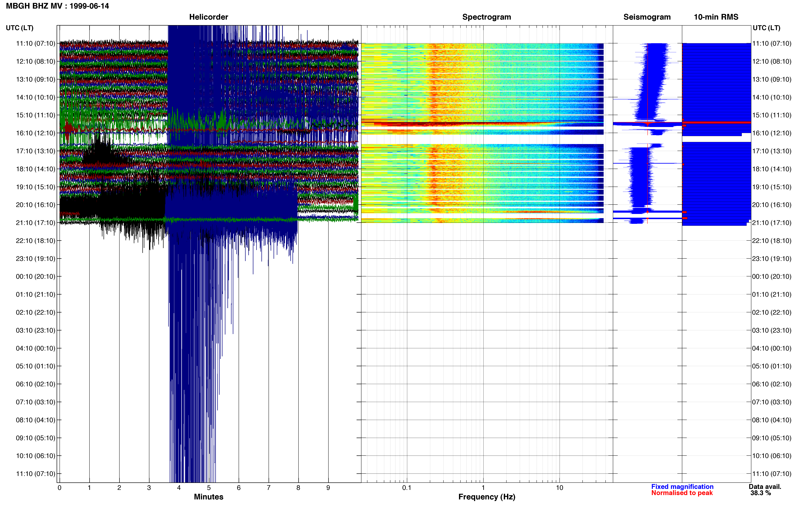812x508 pixels.
Task: Click the left '21:10 (17:10)' time label
Action: pos(36,223)
